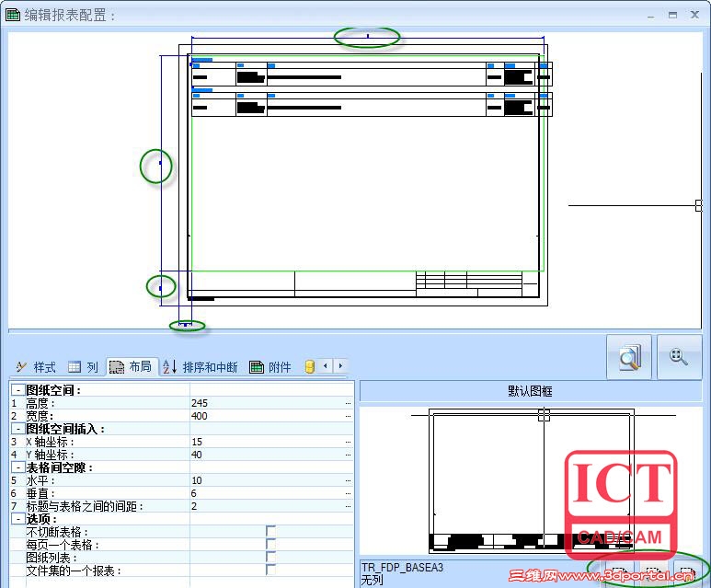711x588 pixels.
Task: Collapse the 图纸空间 group
Action: pyautogui.click(x=18, y=390)
